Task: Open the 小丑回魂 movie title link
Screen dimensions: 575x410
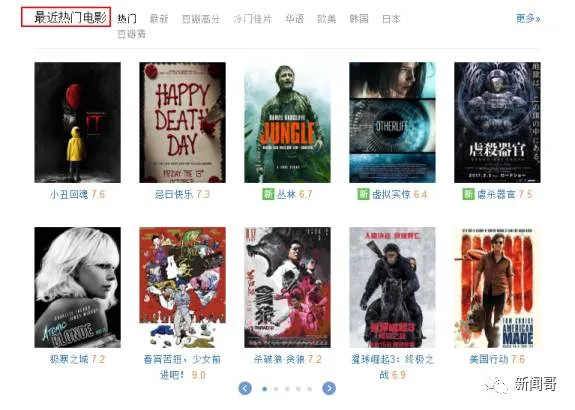Action: point(69,194)
